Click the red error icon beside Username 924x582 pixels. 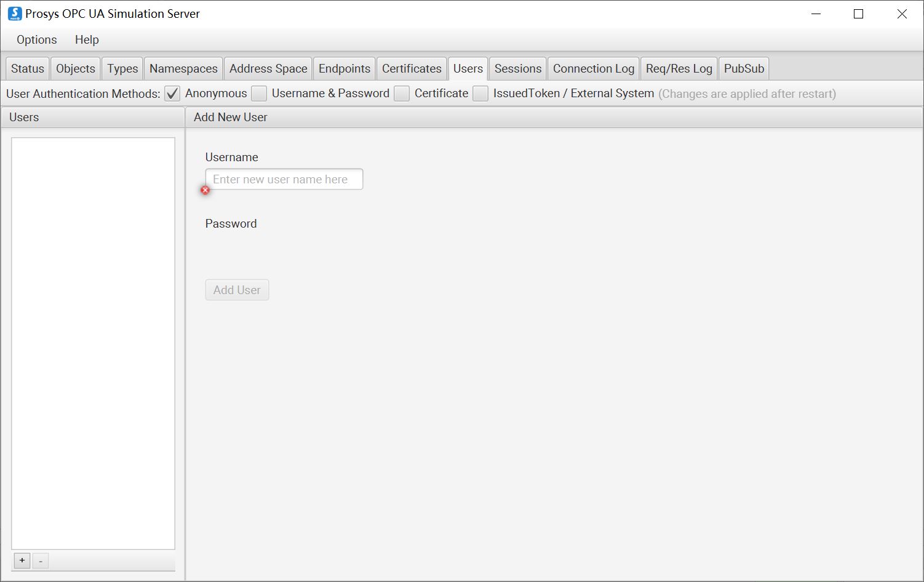click(x=205, y=190)
